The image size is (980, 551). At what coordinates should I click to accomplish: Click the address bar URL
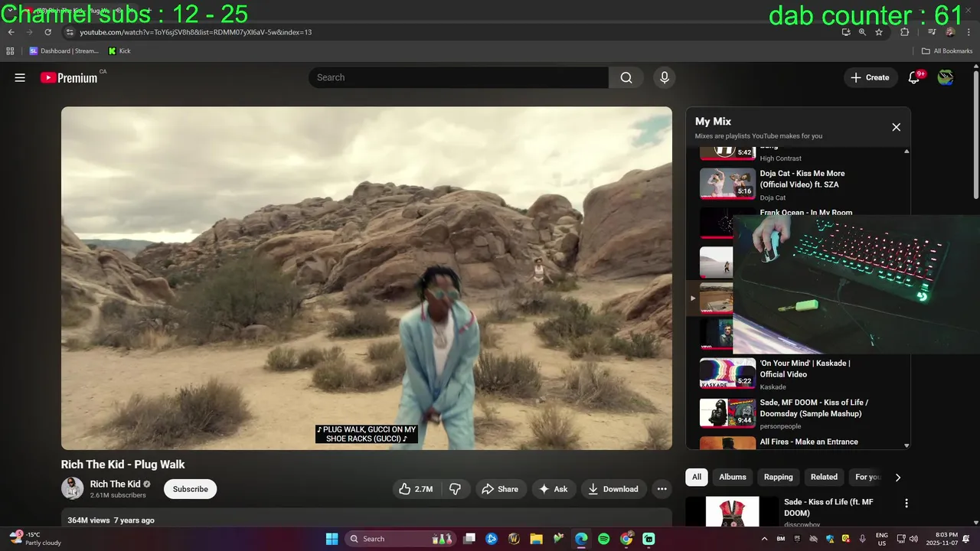point(195,32)
